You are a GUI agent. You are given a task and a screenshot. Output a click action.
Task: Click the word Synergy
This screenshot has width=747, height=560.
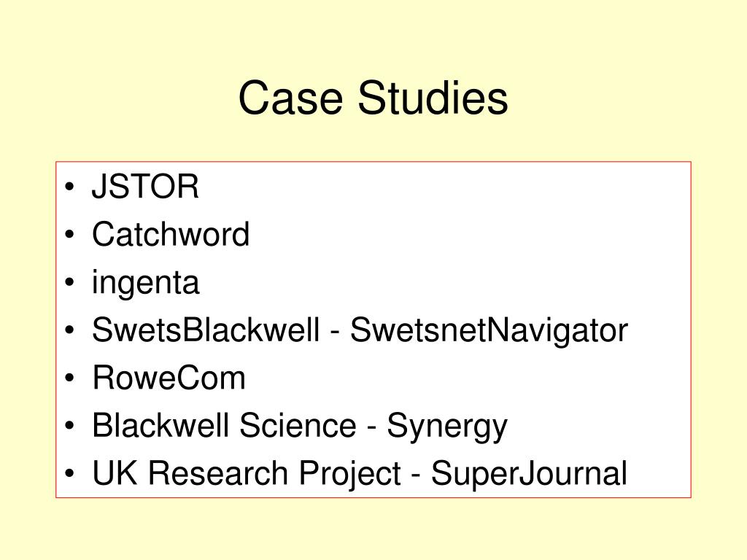coord(447,427)
